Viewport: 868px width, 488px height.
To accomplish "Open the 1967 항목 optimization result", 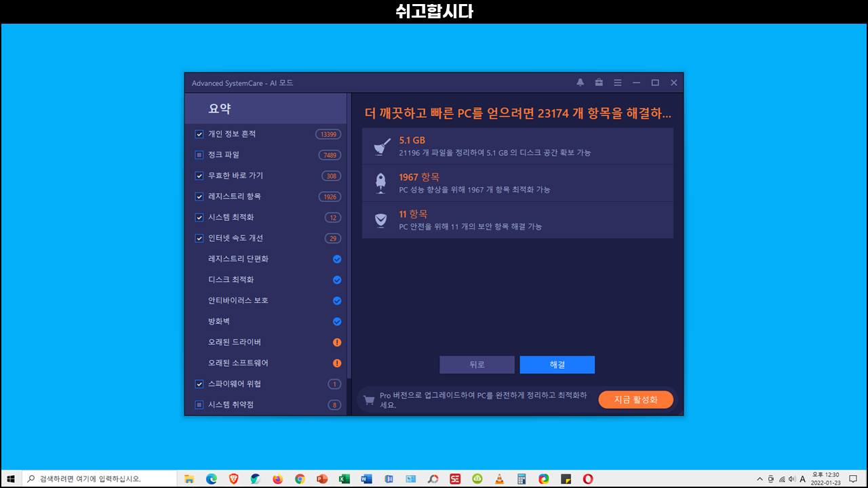I will (x=517, y=183).
